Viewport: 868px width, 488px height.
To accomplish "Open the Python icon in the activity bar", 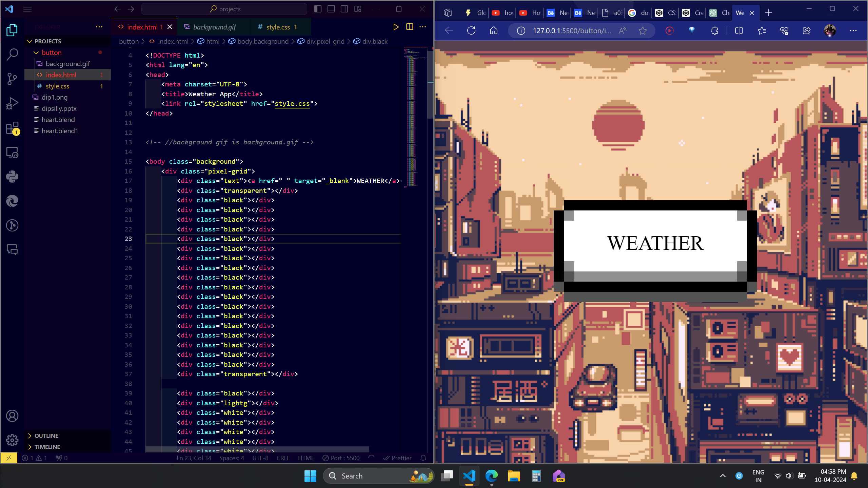I will coord(12,177).
